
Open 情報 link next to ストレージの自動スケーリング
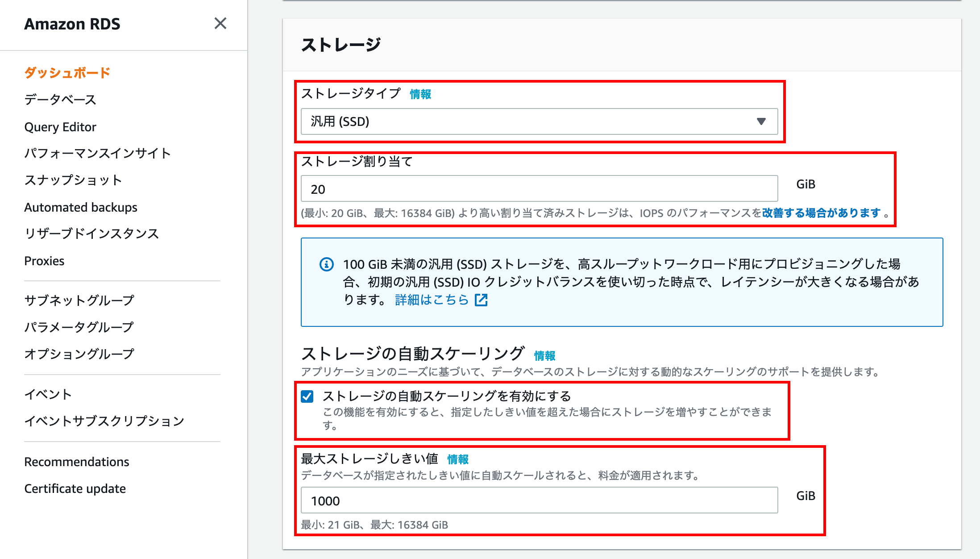pos(544,356)
